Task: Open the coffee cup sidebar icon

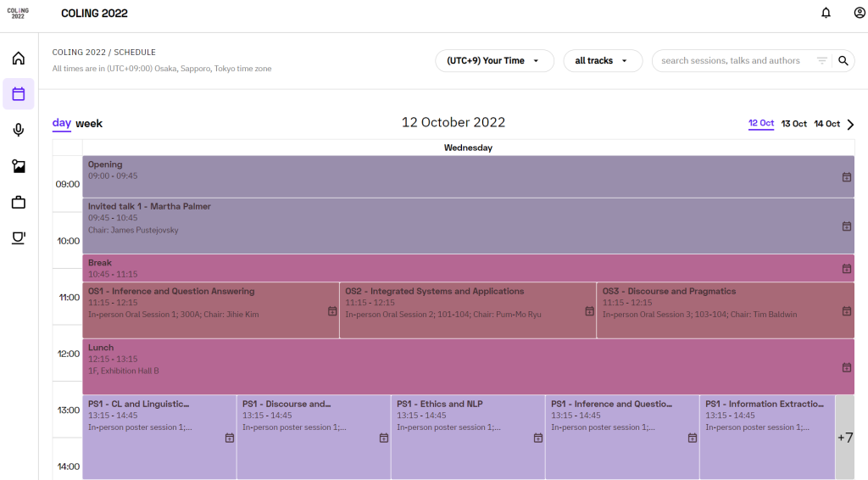Action: tap(19, 238)
